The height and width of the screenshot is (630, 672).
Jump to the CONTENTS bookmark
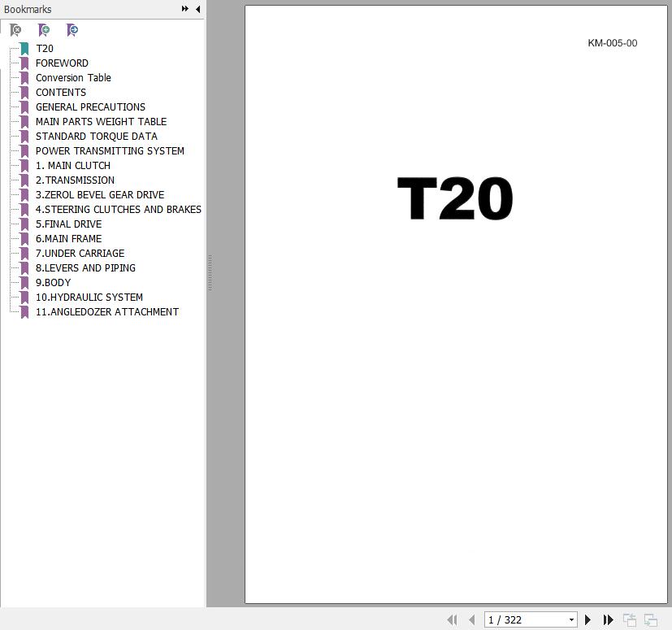[x=61, y=92]
